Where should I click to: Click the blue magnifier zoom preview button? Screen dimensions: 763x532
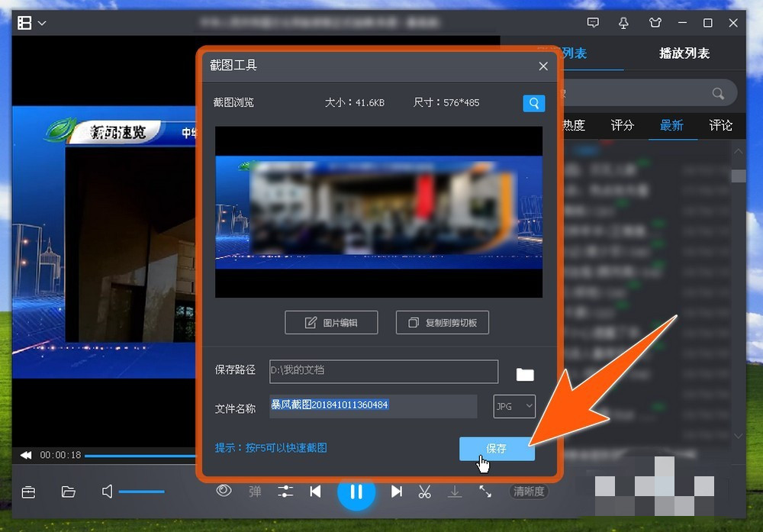click(x=534, y=103)
